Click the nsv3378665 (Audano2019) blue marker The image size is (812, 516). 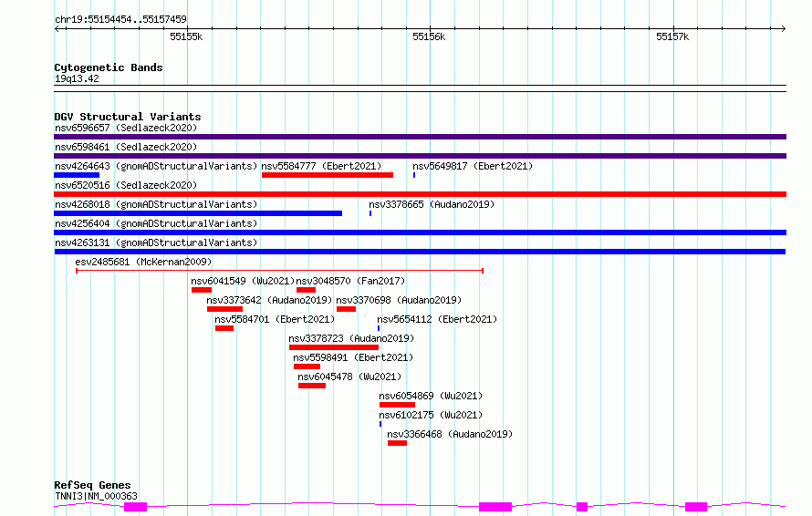pyautogui.click(x=370, y=213)
